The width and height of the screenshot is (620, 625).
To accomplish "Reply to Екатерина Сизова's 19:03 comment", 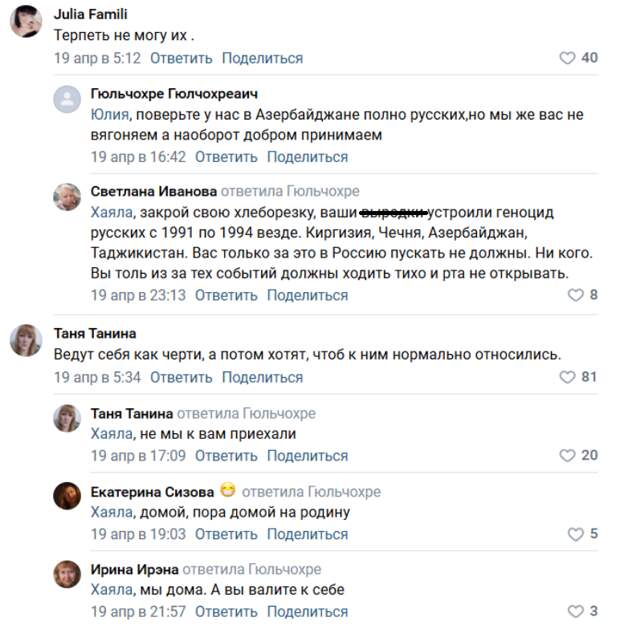I will click(x=226, y=534).
